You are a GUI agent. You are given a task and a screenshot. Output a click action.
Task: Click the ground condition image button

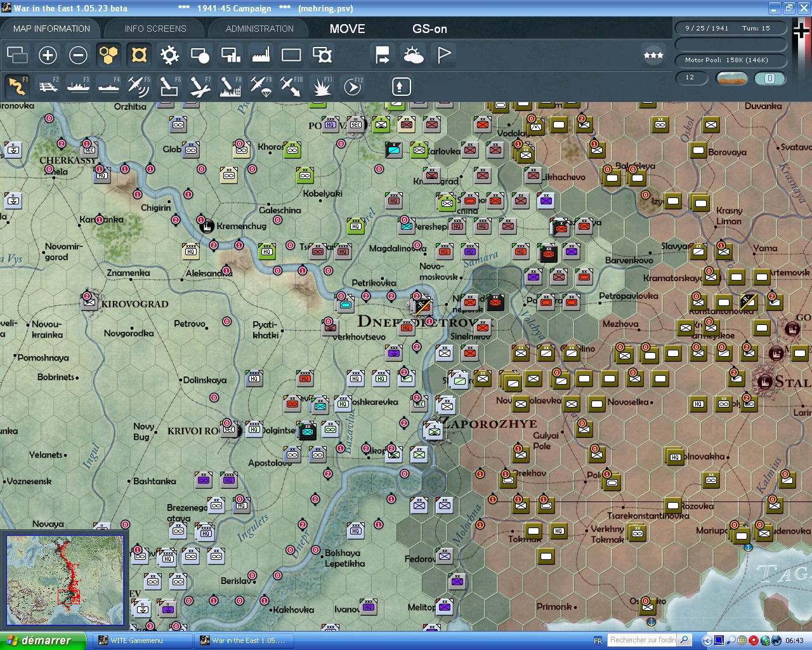(x=731, y=78)
